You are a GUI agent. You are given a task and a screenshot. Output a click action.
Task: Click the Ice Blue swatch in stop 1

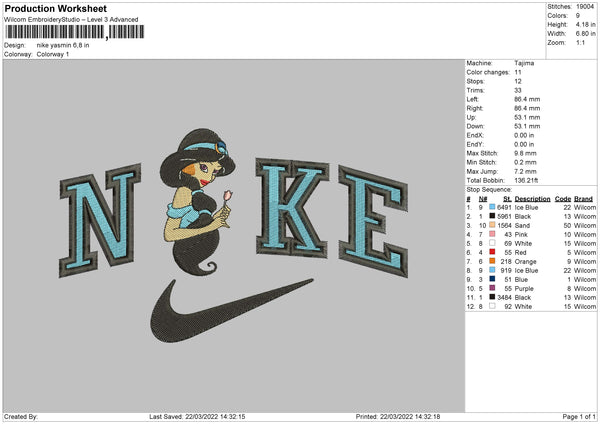coord(492,207)
